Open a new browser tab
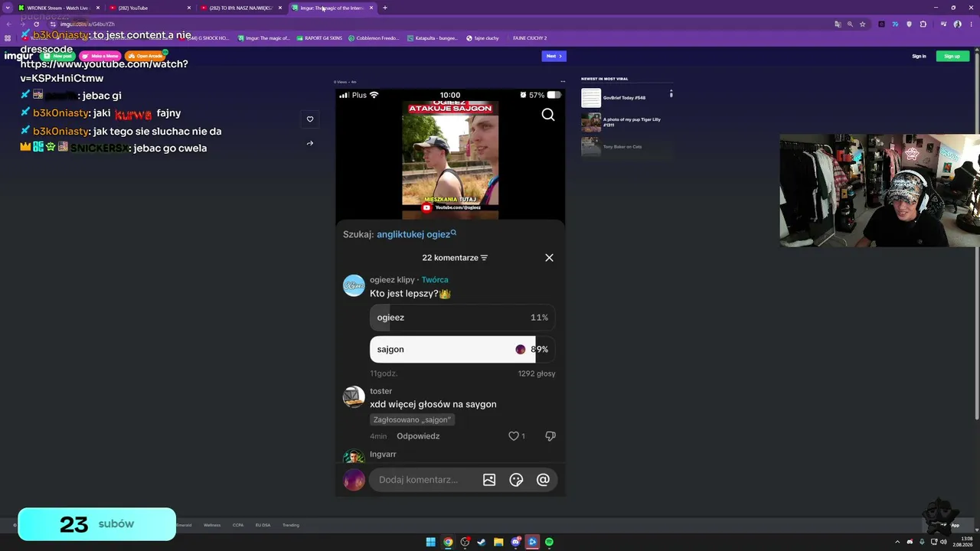The width and height of the screenshot is (980, 551). (x=385, y=8)
